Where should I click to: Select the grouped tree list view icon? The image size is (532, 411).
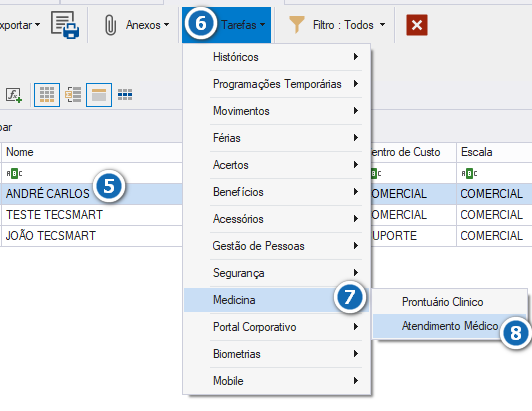(x=73, y=95)
